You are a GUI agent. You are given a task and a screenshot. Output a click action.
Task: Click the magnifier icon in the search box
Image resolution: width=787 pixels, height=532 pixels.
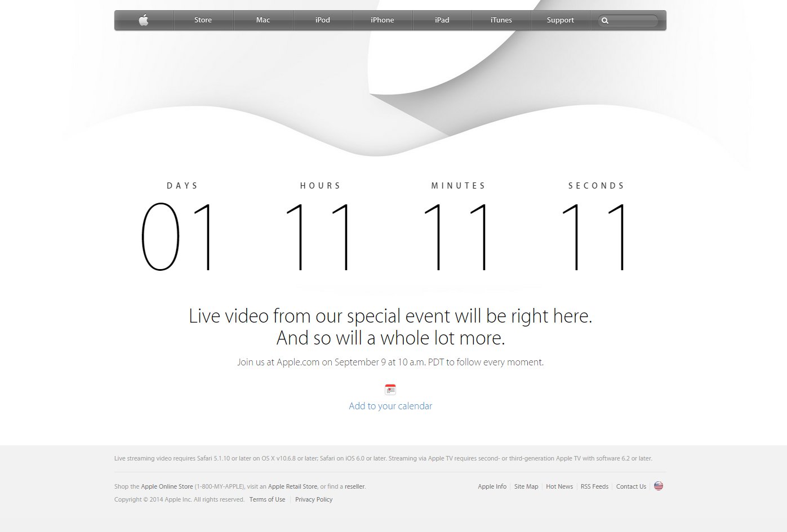click(x=605, y=21)
